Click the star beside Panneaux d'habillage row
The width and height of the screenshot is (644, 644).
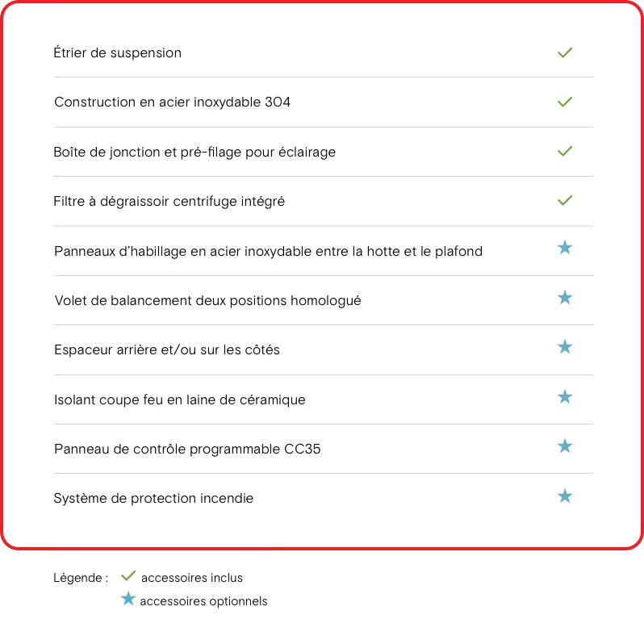pos(565,247)
